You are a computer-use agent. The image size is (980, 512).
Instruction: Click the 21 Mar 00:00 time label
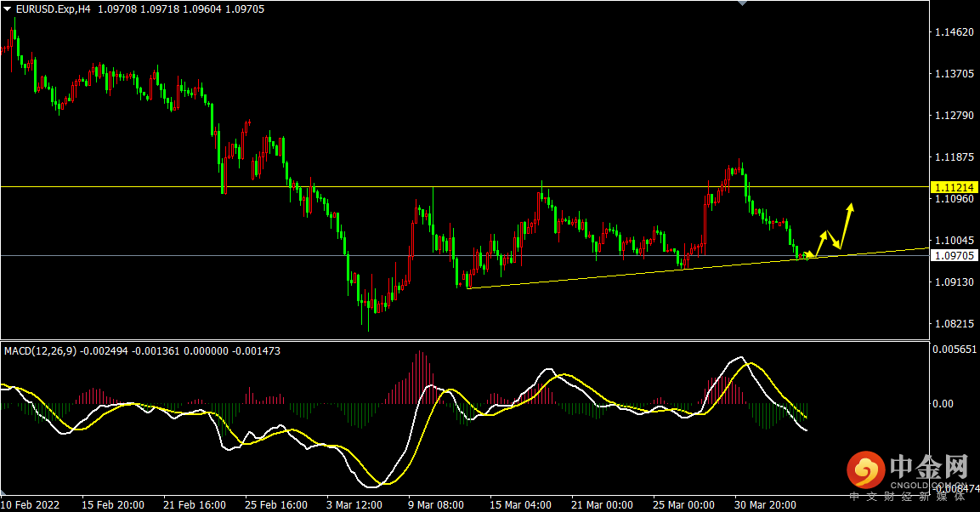[603, 504]
